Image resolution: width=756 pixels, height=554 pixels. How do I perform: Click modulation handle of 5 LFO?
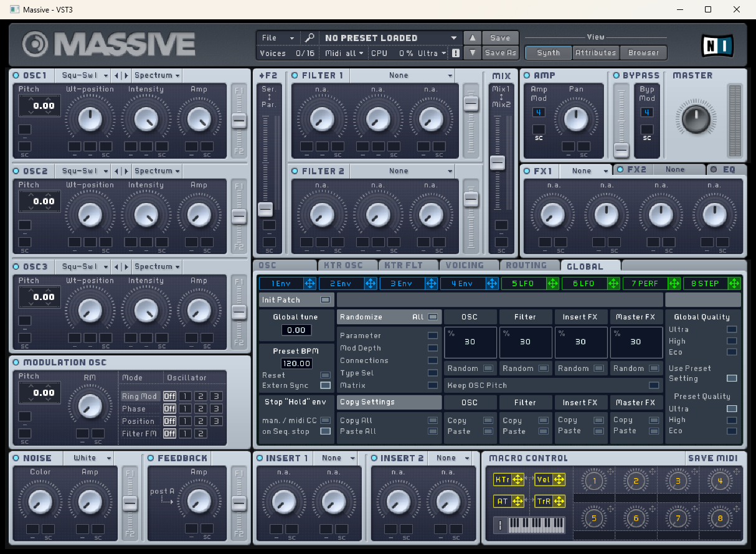point(552,284)
